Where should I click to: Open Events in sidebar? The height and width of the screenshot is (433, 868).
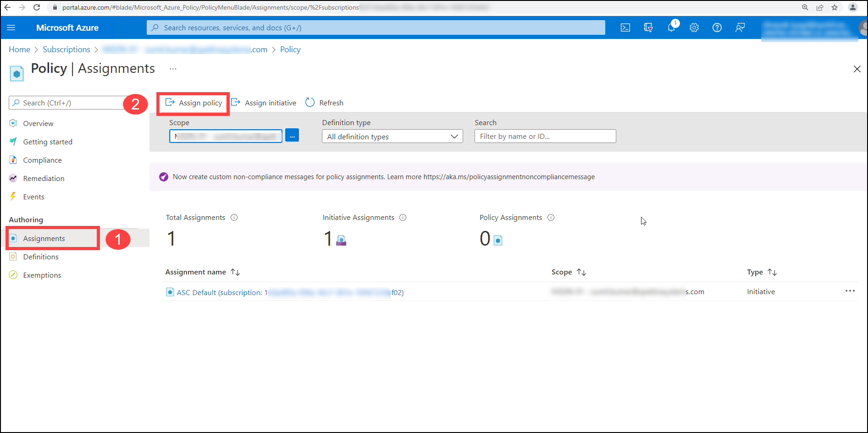(x=33, y=197)
